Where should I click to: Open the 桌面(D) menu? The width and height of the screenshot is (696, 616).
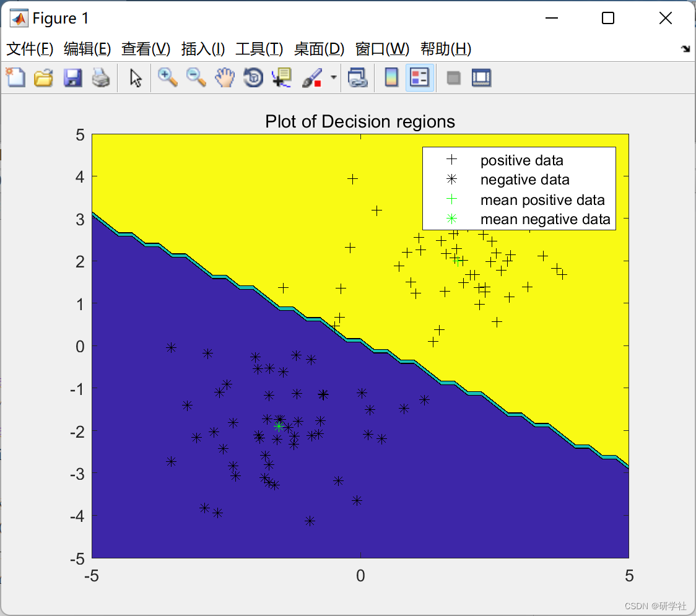[x=319, y=49]
